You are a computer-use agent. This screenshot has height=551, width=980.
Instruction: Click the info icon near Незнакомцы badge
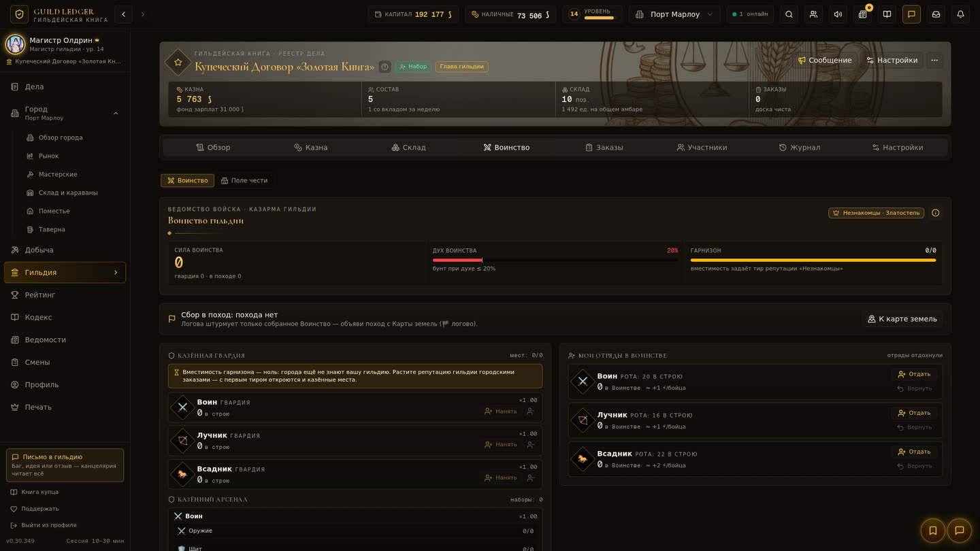(935, 213)
